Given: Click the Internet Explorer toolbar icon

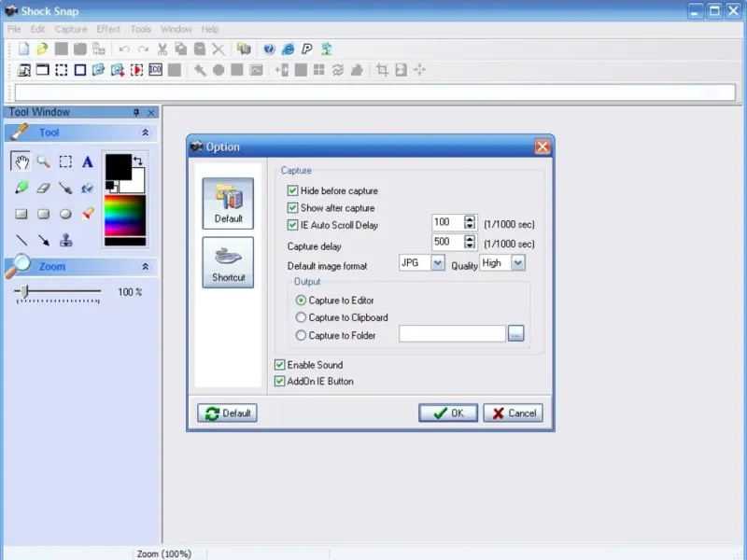Looking at the screenshot, I should 288,49.
